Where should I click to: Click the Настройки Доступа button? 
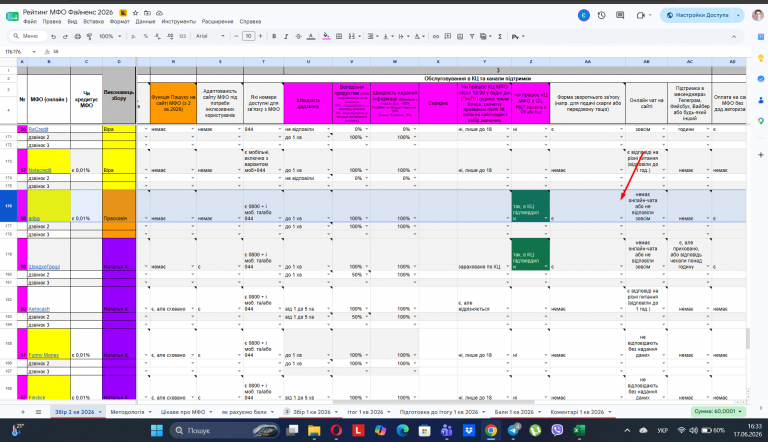[x=697, y=15]
